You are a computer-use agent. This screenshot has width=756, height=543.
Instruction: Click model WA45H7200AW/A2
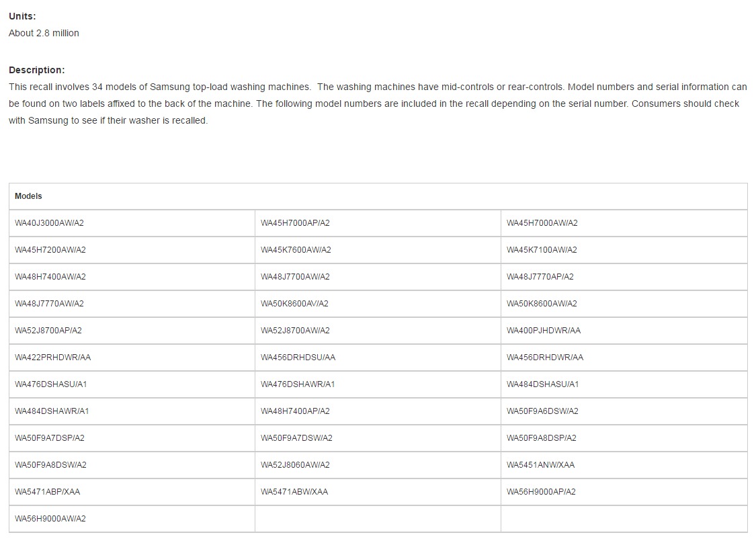50,250
